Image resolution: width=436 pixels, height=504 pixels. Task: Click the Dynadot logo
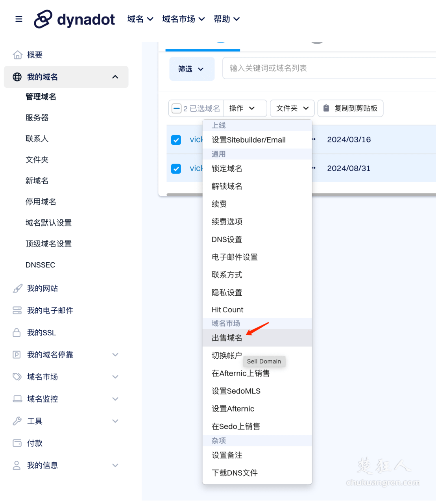74,19
